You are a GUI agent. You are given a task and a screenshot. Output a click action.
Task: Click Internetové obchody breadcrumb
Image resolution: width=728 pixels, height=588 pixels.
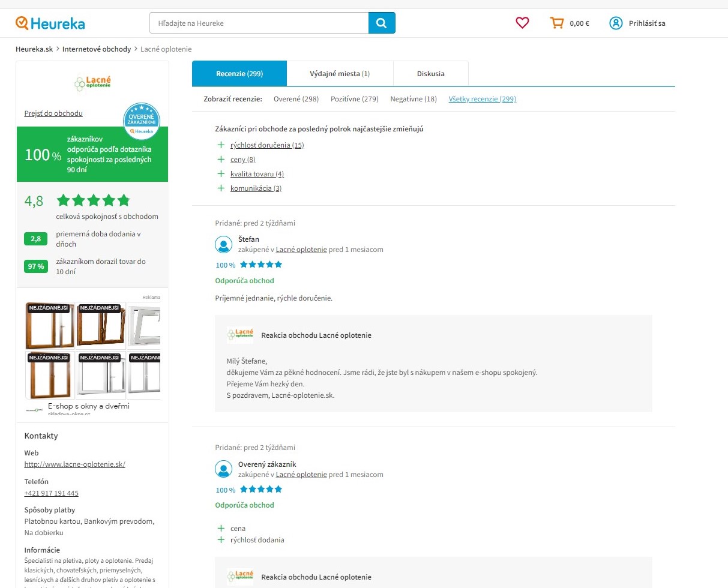click(x=97, y=49)
